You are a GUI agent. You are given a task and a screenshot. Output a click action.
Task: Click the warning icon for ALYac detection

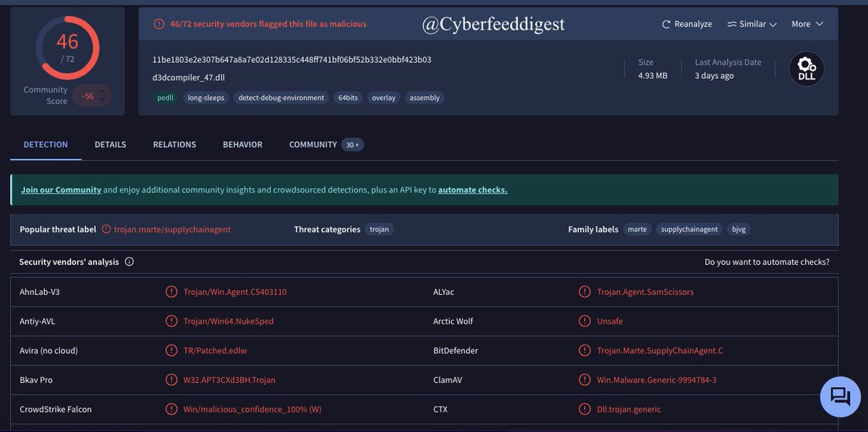(x=584, y=292)
